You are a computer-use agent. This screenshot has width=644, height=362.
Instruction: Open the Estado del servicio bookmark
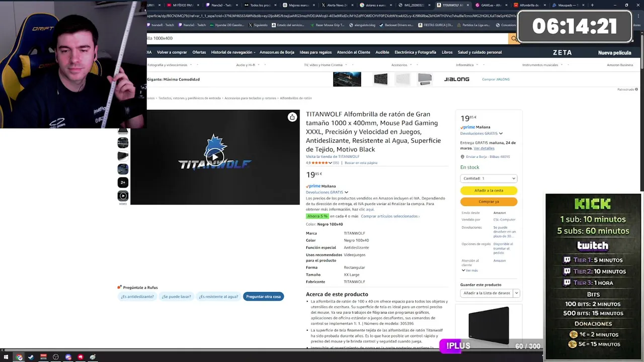(288, 25)
